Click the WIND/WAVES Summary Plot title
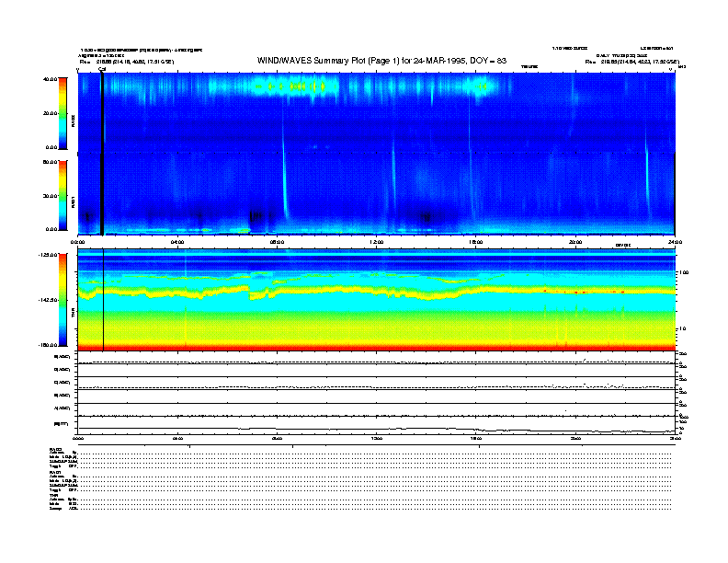 381,61
